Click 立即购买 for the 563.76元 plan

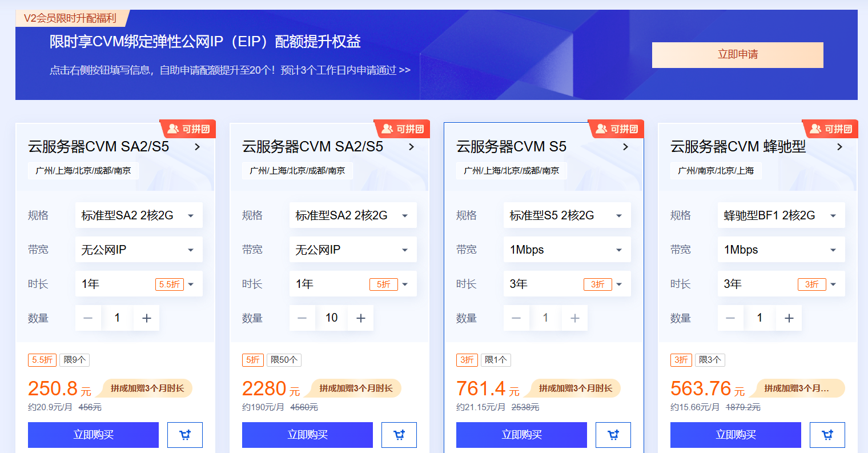(x=736, y=435)
